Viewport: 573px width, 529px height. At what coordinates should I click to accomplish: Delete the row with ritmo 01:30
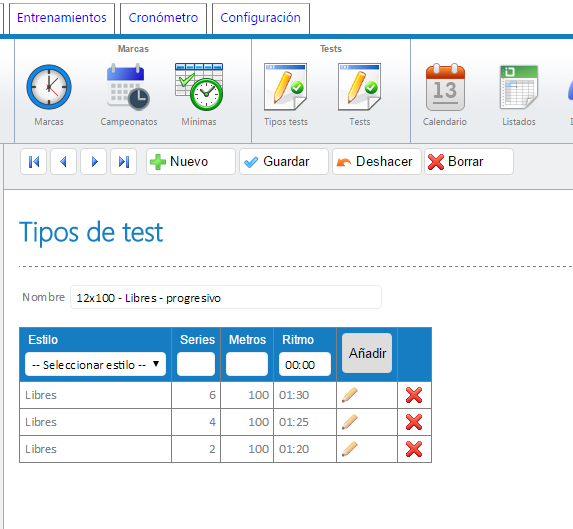pyautogui.click(x=414, y=395)
